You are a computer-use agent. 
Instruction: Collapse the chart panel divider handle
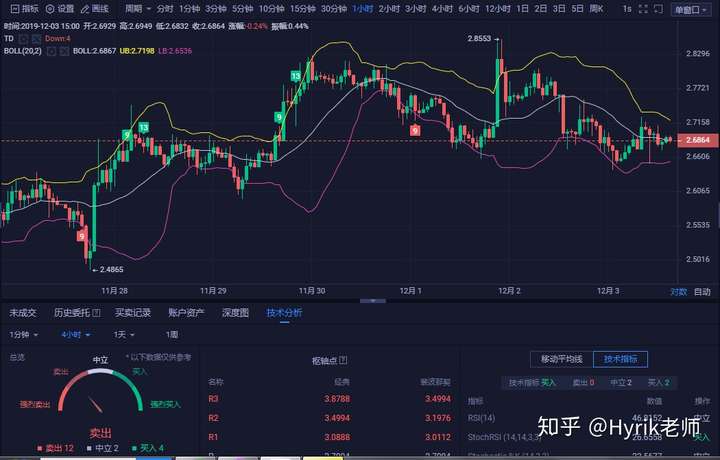[373, 301]
